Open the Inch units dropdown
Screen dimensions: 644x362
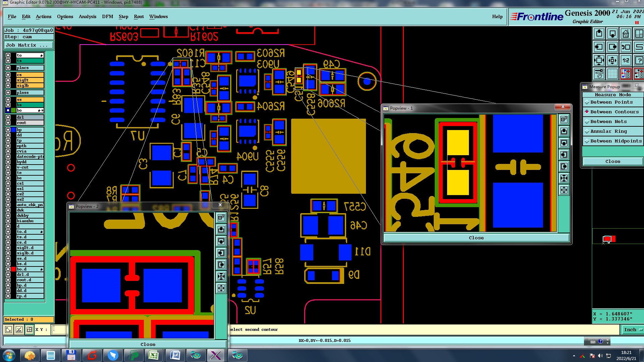click(x=632, y=330)
